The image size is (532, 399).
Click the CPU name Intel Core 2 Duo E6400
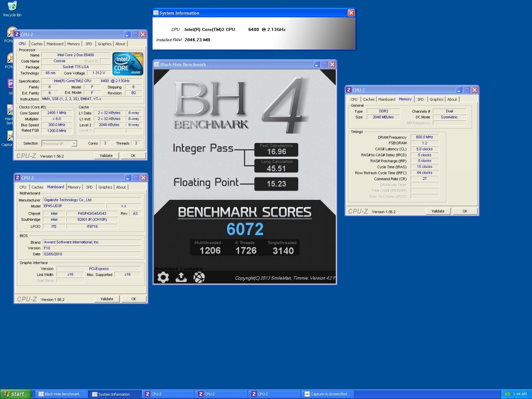click(76, 55)
